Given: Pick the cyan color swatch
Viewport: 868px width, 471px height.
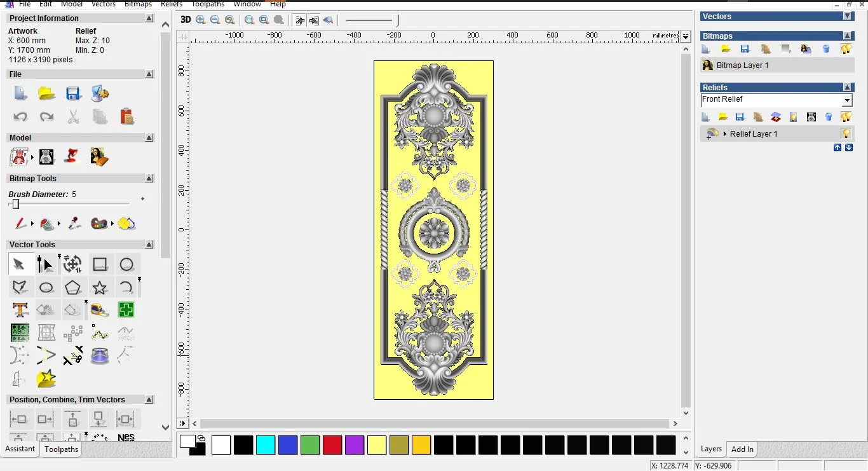Looking at the screenshot, I should point(265,445).
